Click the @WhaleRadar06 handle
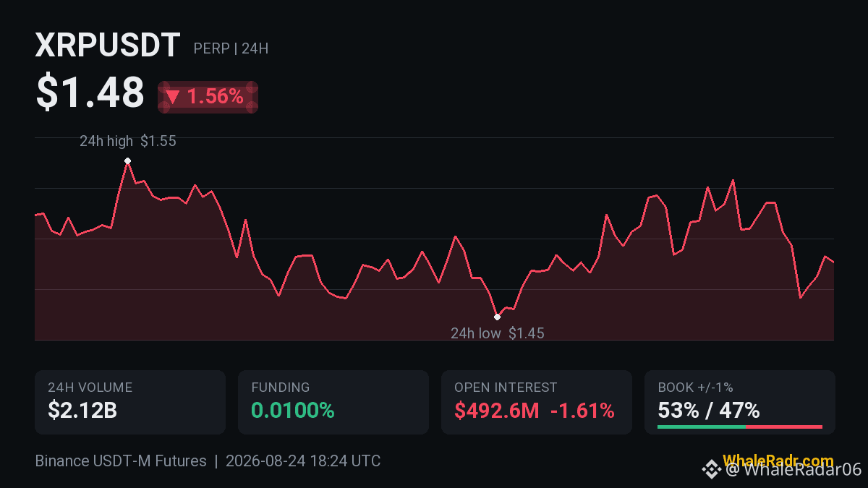Viewport: 868px width, 488px height. (x=793, y=470)
